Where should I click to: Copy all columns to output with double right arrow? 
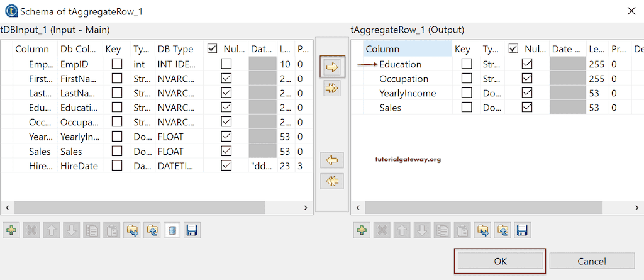coord(332,87)
